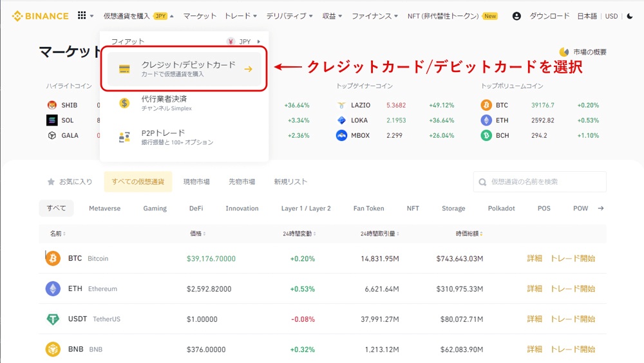Click the GALA coin icon
The width and height of the screenshot is (644, 363).
pyautogui.click(x=52, y=136)
